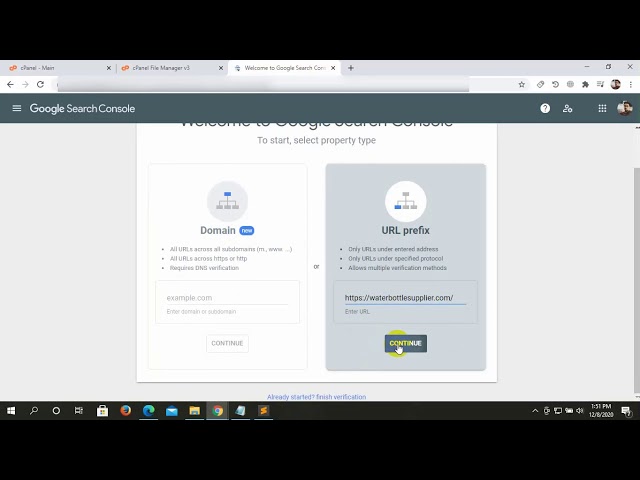Open Task View on the taskbar
This screenshot has height=480, width=640.
coord(78,411)
